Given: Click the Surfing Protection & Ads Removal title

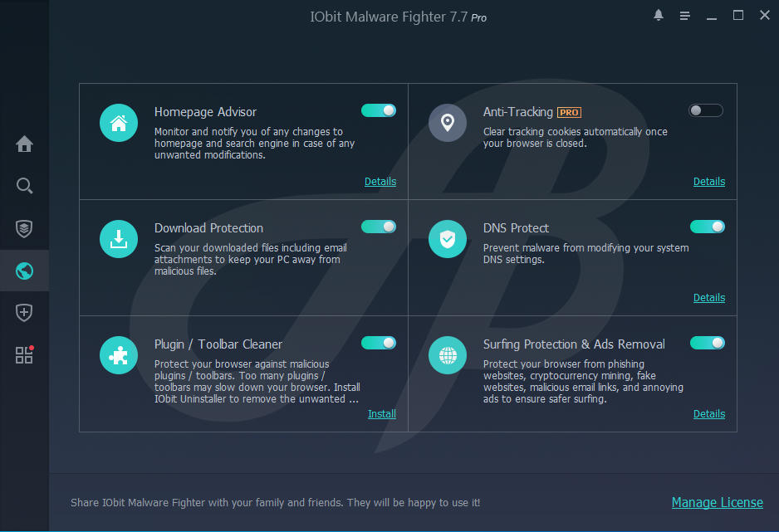Looking at the screenshot, I should coord(574,344).
